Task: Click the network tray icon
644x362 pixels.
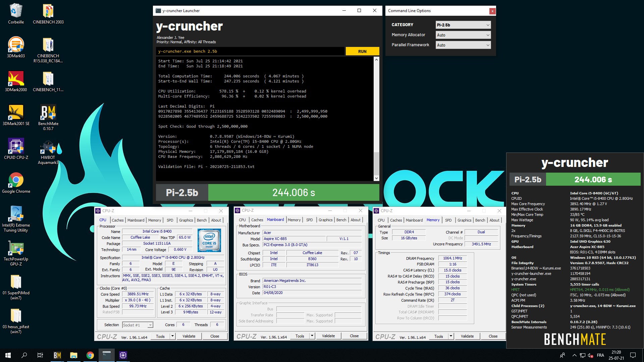Action: (x=583, y=355)
